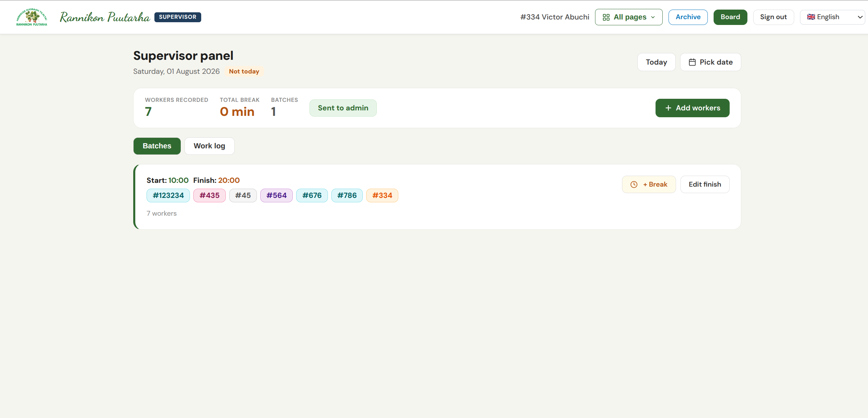
Task: Click the Total break 0 min value
Action: (x=237, y=112)
